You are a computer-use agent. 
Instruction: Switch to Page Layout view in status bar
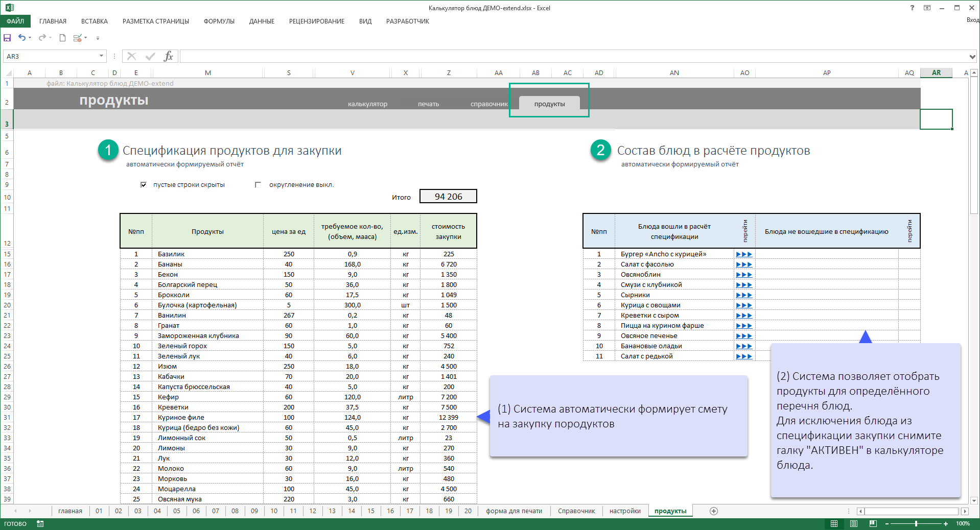pos(853,523)
